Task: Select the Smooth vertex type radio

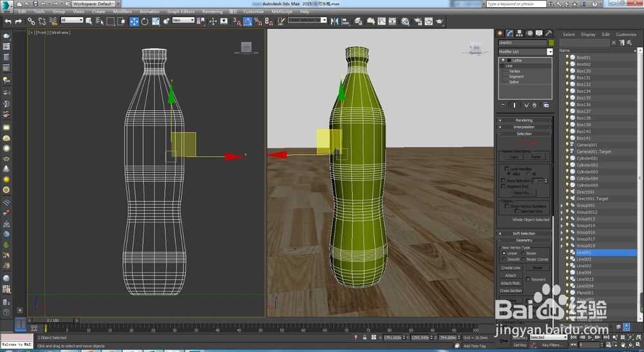Action: point(504,259)
